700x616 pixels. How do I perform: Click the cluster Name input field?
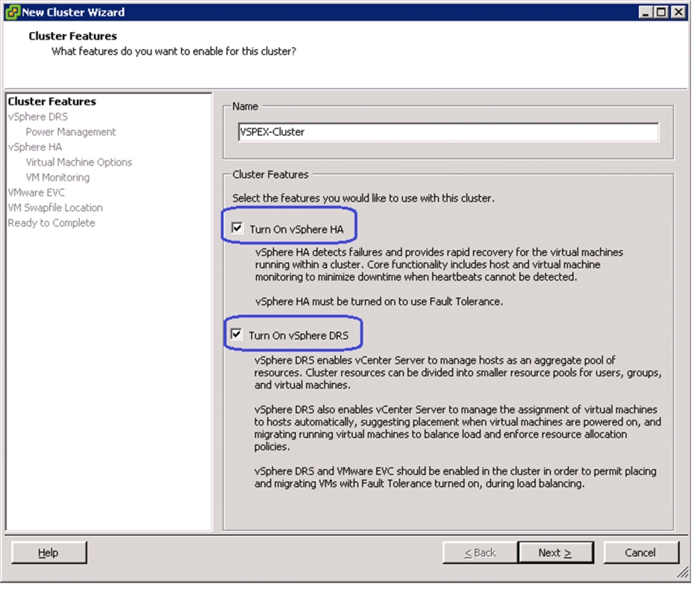tap(449, 131)
